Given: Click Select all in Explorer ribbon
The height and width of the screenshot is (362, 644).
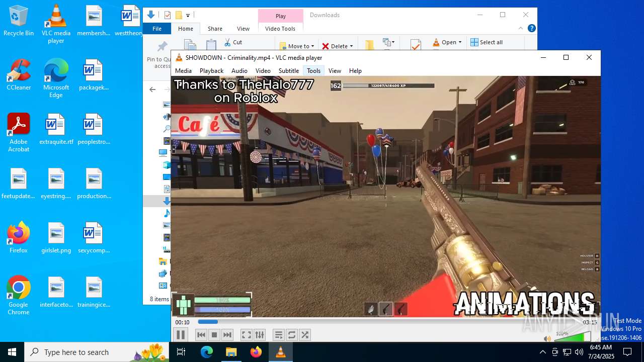Looking at the screenshot, I should (x=487, y=42).
